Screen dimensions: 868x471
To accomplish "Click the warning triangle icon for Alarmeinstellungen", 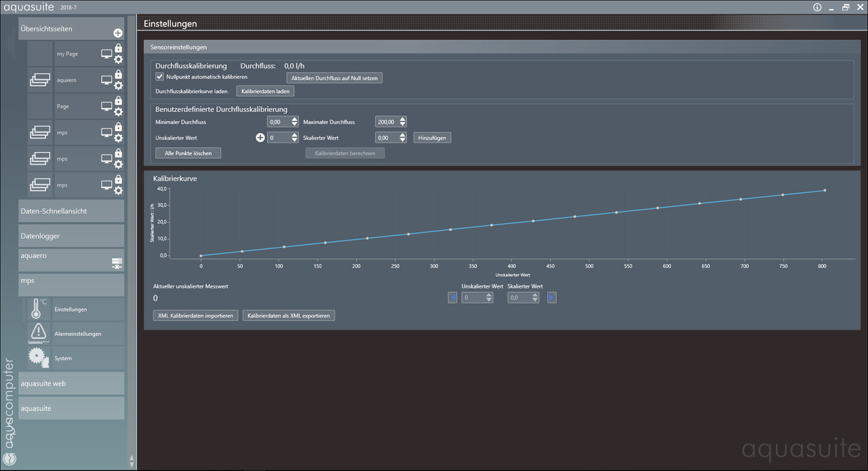I will 39,333.
